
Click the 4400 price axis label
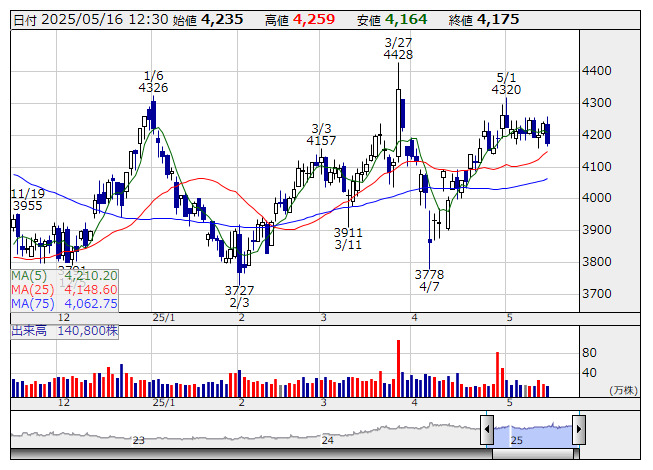[x=597, y=71]
